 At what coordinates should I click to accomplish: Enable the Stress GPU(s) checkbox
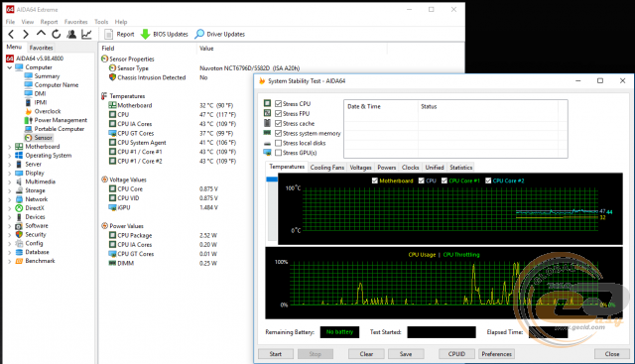(x=278, y=153)
